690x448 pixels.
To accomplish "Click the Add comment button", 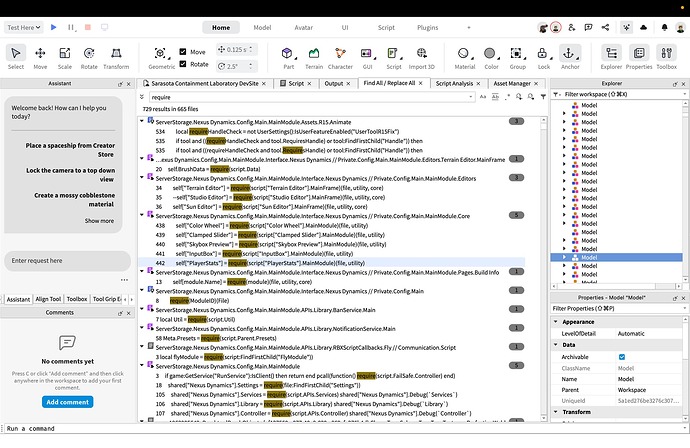I will 68,402.
